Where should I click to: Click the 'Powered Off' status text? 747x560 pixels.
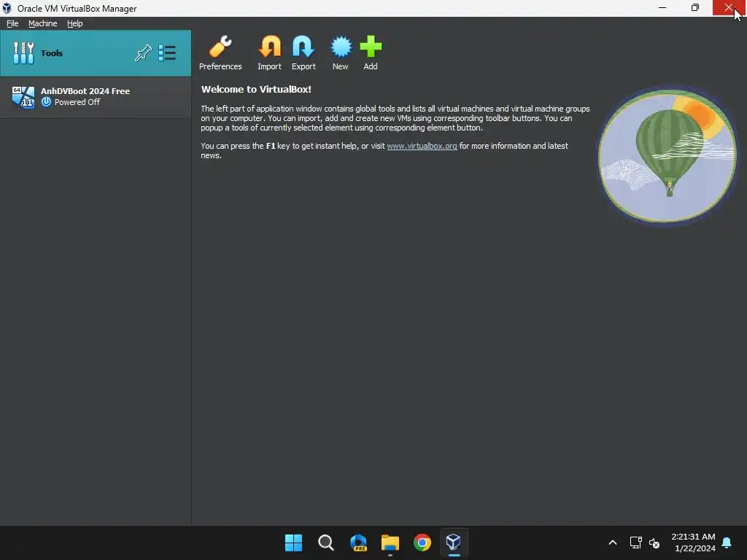pyautogui.click(x=77, y=102)
